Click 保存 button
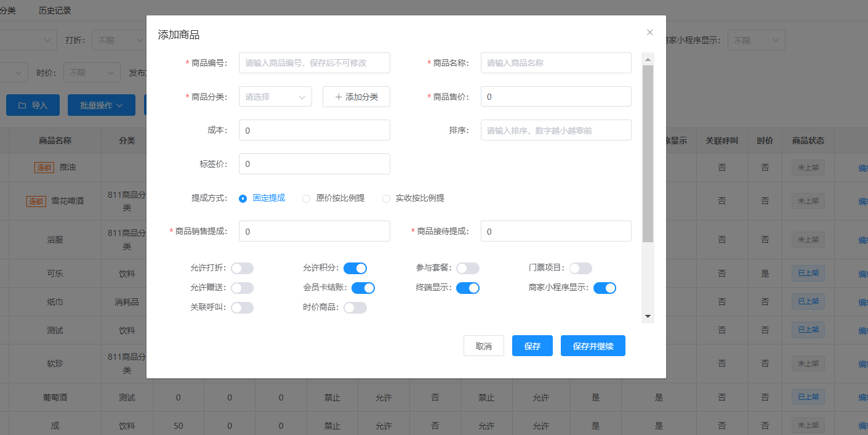Image resolution: width=868 pixels, height=435 pixels. 532,346
